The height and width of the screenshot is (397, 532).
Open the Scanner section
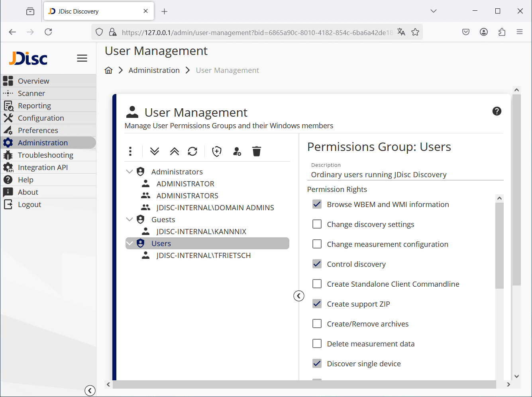pyautogui.click(x=32, y=93)
